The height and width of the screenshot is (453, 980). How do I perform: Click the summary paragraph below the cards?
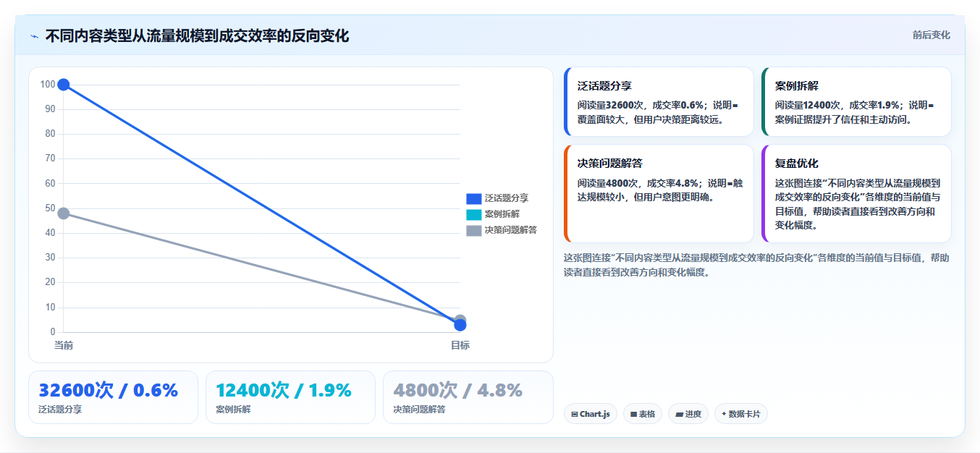(756, 265)
